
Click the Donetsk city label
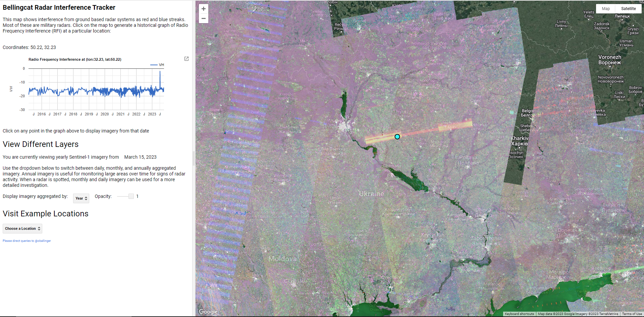(568, 233)
